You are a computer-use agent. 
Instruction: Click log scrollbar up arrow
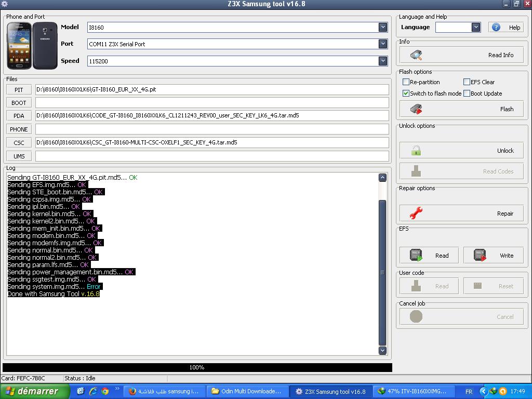[382, 178]
